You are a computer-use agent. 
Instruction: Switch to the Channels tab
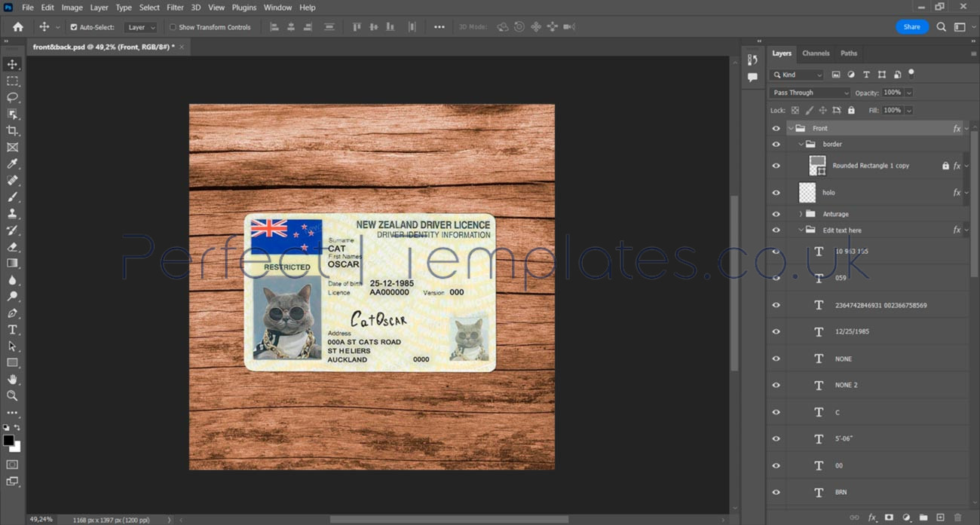click(x=816, y=53)
